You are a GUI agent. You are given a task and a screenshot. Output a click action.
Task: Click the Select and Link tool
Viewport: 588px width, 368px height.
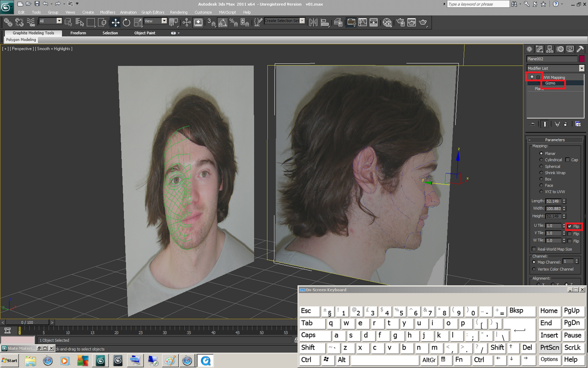(x=8, y=22)
